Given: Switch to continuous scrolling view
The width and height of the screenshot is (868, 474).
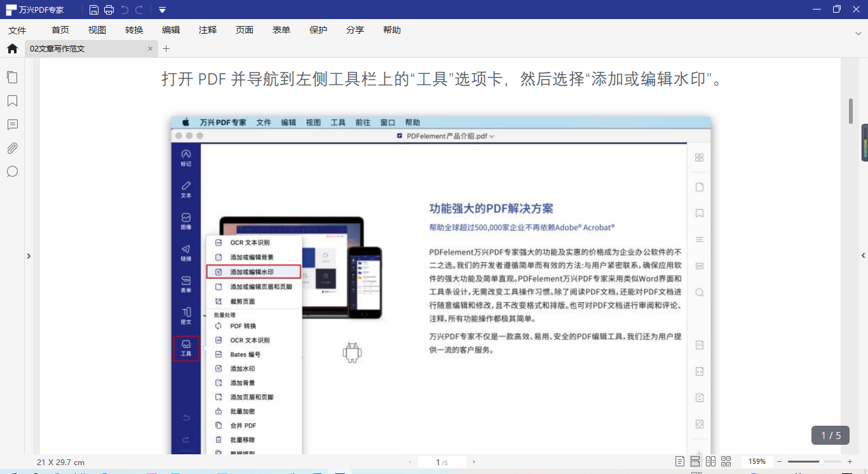Looking at the screenshot, I should click(x=695, y=461).
